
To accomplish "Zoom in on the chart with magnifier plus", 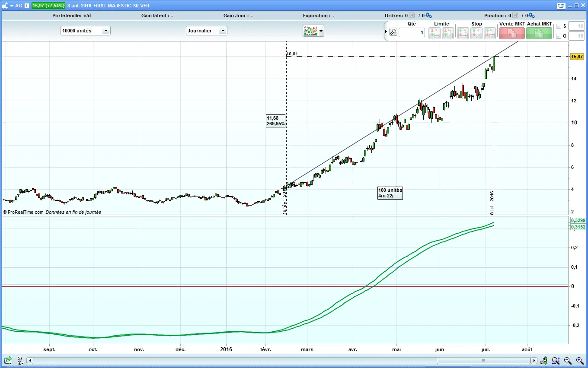I will point(579,361).
